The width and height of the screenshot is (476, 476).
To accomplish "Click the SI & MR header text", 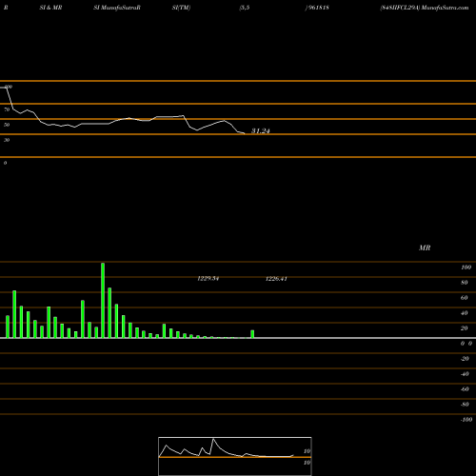I will click(50, 8).
